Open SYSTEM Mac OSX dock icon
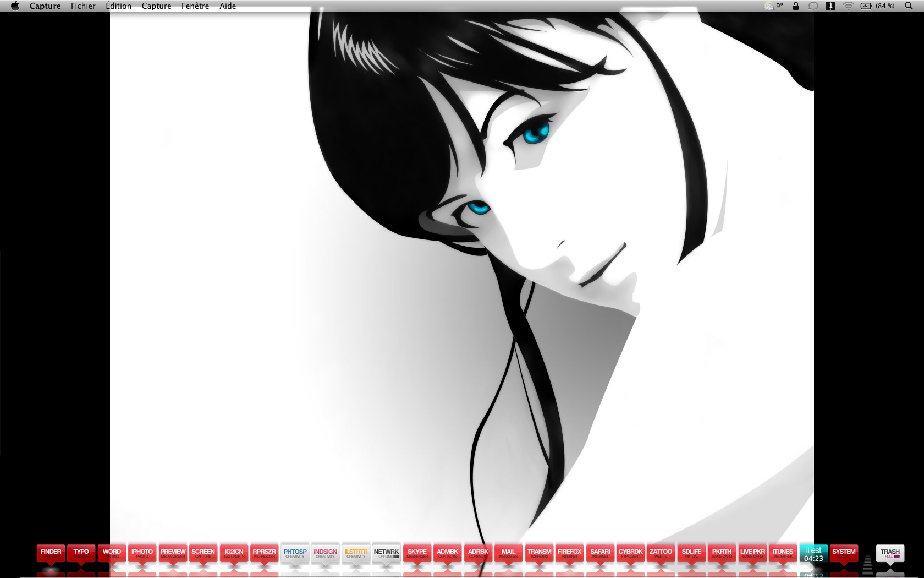The image size is (924, 578). 844,553
